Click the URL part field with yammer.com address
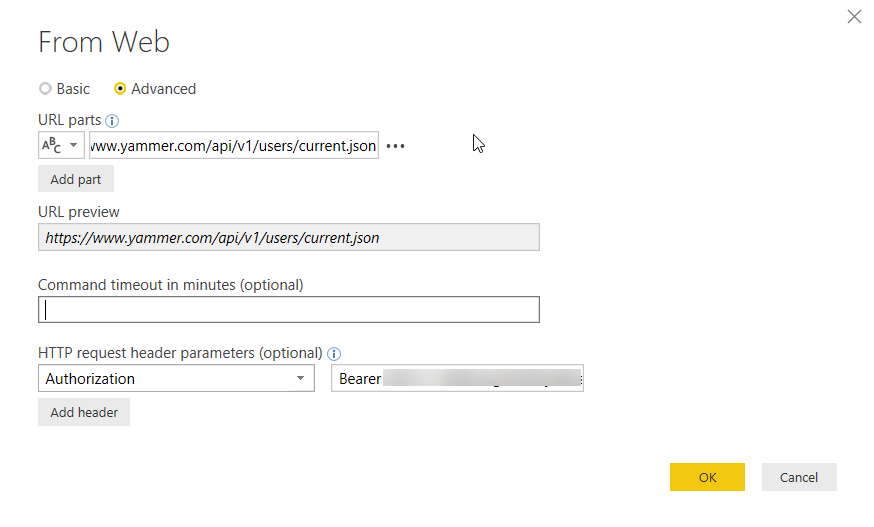Image resolution: width=874 pixels, height=527 pixels. click(234, 146)
